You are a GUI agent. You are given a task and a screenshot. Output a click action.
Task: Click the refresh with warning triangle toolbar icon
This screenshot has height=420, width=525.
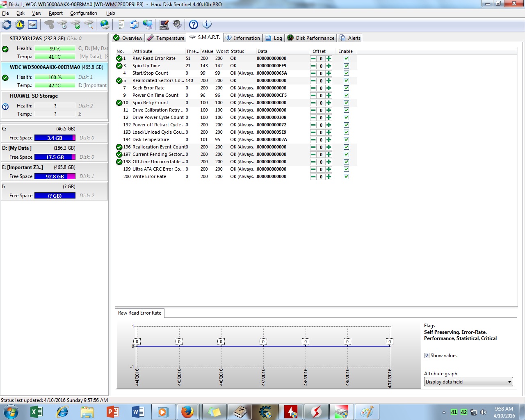[x=20, y=25]
